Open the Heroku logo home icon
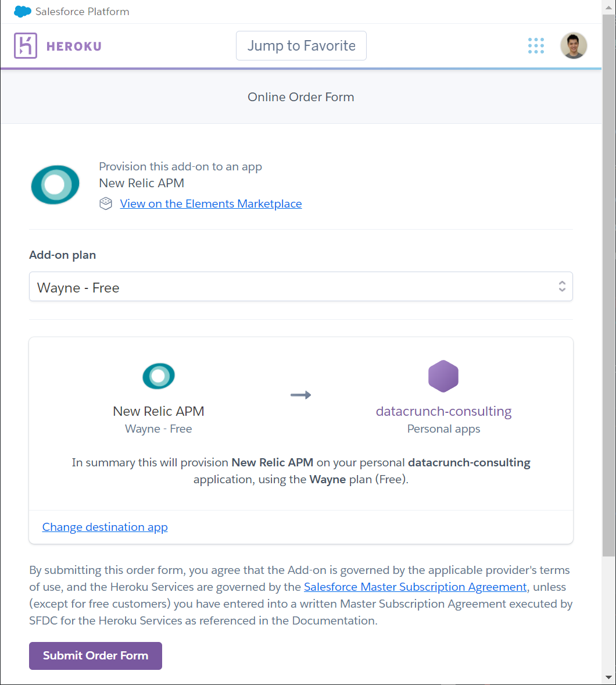Image resolution: width=616 pixels, height=685 pixels. click(x=26, y=45)
